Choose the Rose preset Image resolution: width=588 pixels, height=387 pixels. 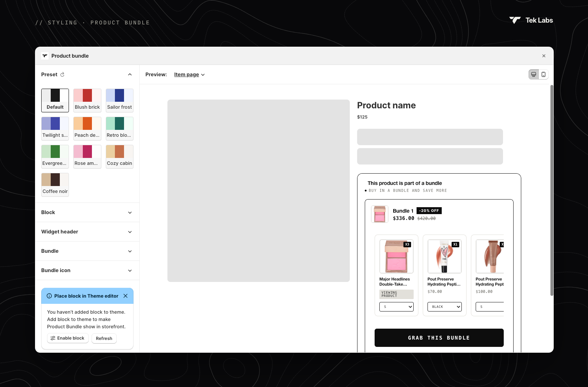(x=87, y=156)
